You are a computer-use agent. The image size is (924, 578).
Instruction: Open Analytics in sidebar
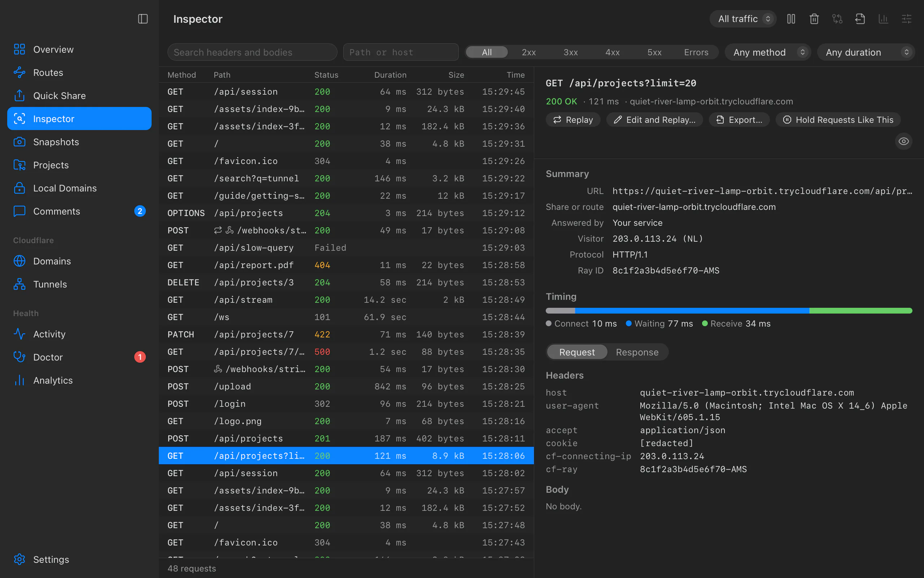click(x=79, y=380)
